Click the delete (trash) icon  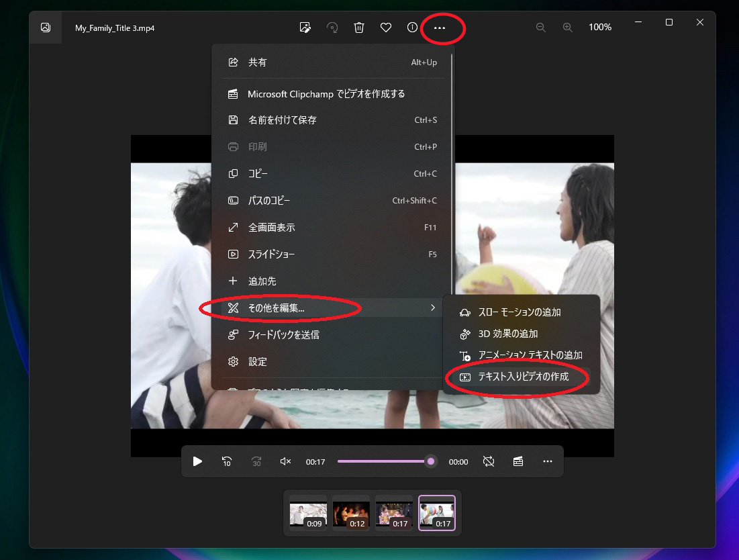pyautogui.click(x=359, y=28)
